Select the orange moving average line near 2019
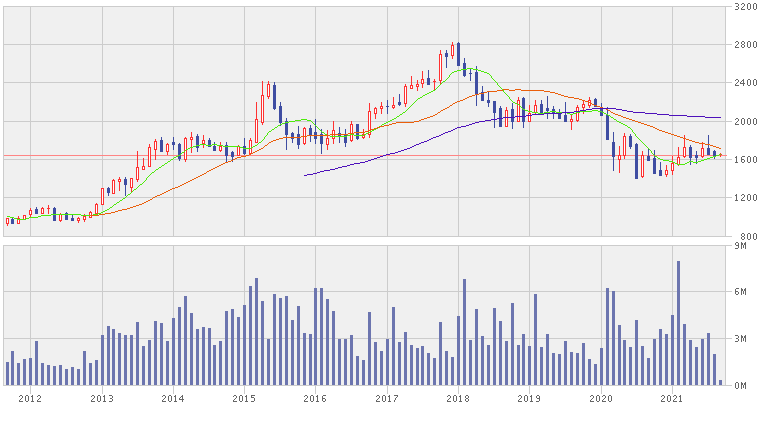 pyautogui.click(x=530, y=91)
